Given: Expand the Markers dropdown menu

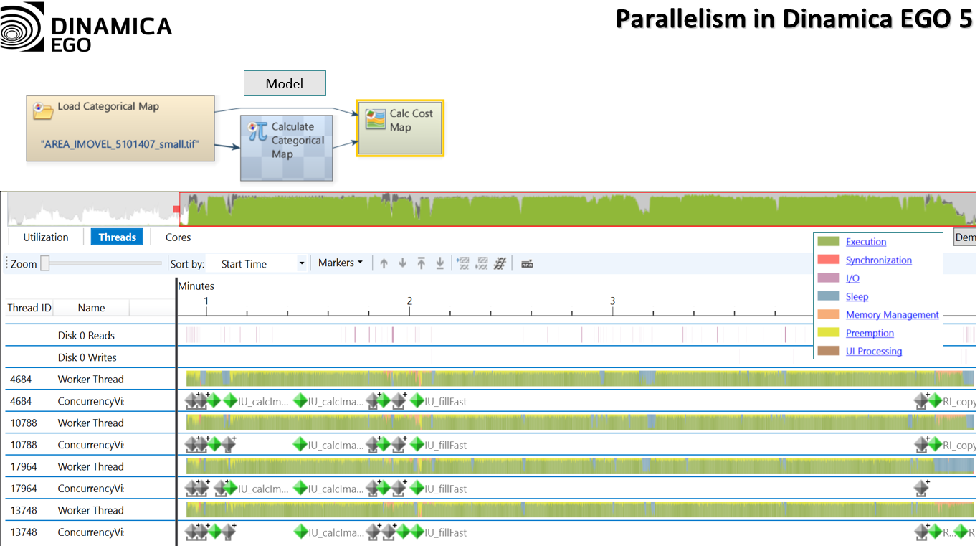Looking at the screenshot, I should [341, 263].
